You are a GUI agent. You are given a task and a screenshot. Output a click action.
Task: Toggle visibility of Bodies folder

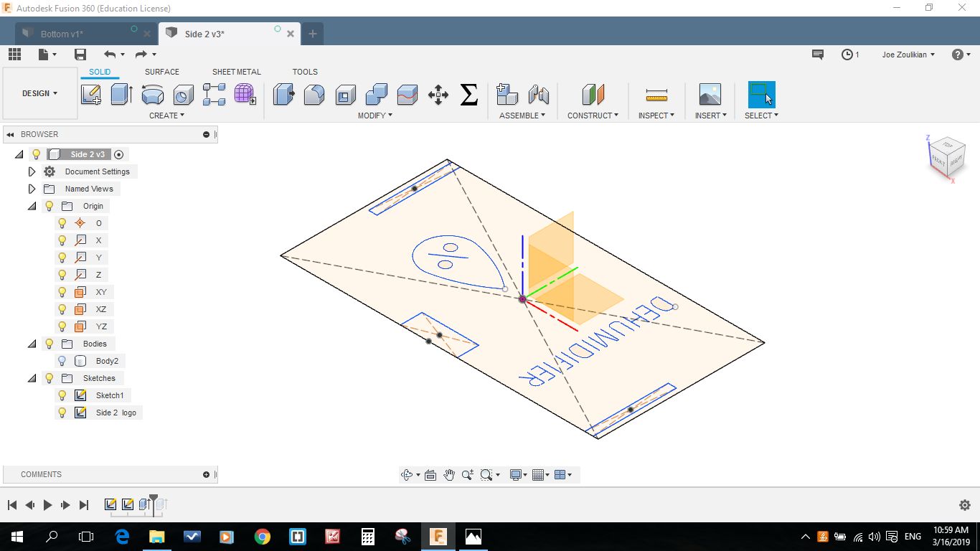pyautogui.click(x=50, y=344)
